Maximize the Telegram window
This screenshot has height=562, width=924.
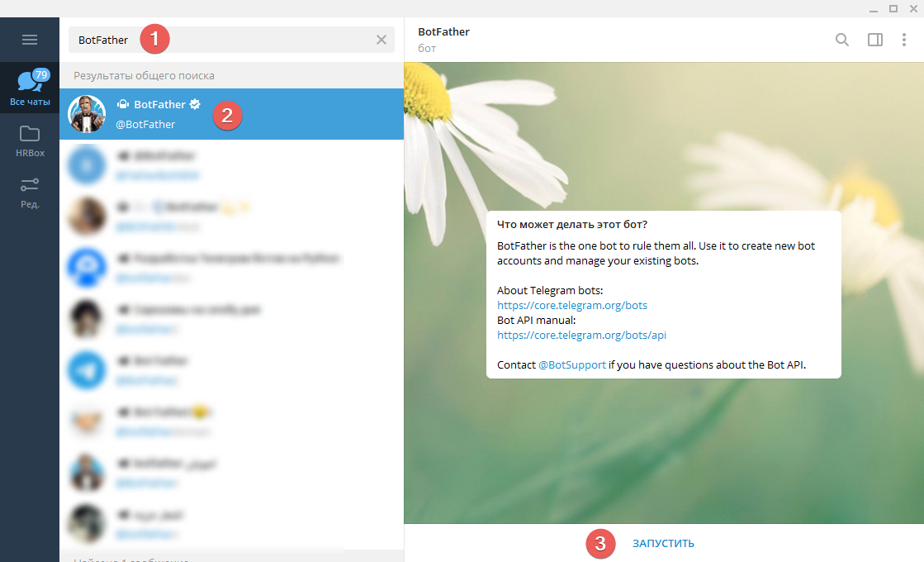pyautogui.click(x=893, y=9)
